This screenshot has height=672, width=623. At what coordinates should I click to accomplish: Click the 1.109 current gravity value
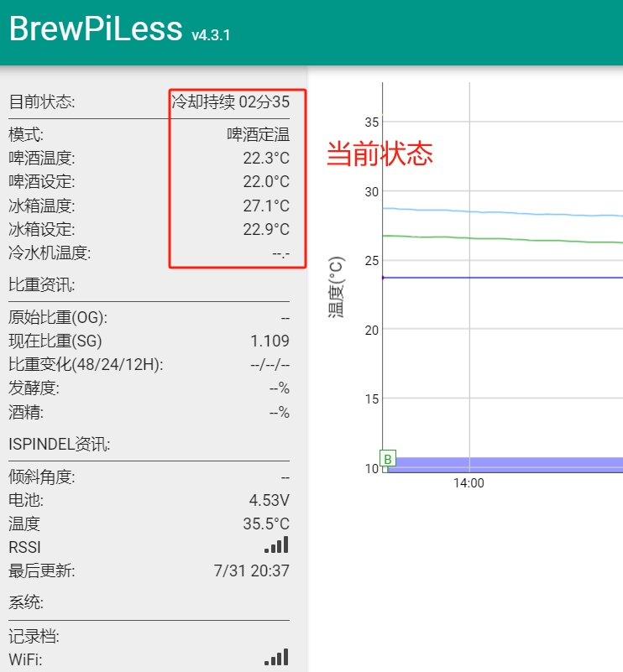[270, 341]
